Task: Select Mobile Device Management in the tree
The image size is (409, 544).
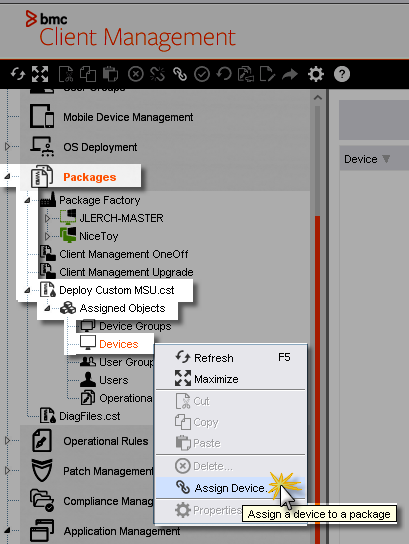Action: (x=128, y=117)
